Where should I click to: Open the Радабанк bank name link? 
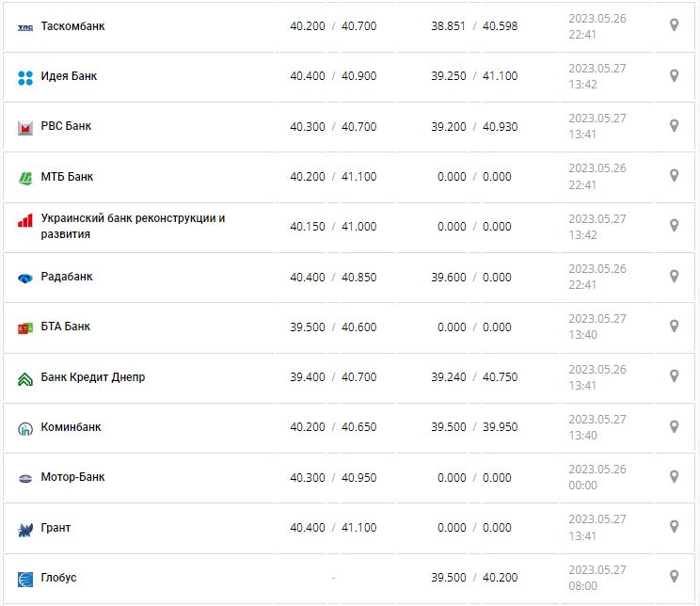click(x=67, y=277)
